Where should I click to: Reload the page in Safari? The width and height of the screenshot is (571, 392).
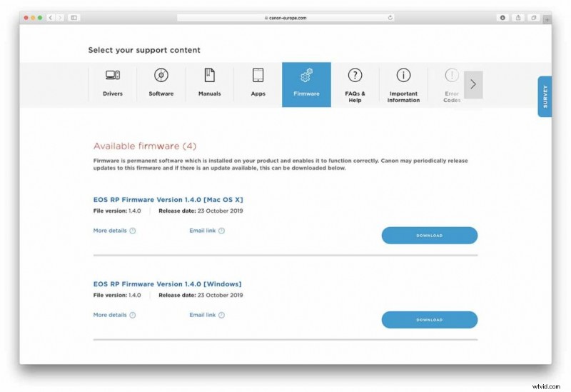coord(390,17)
